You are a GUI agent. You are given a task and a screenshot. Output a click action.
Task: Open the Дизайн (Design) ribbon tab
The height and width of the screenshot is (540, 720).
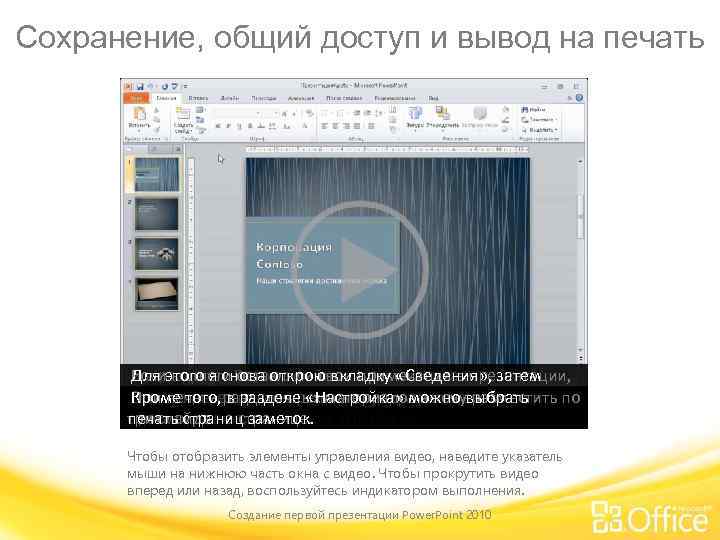click(x=230, y=98)
